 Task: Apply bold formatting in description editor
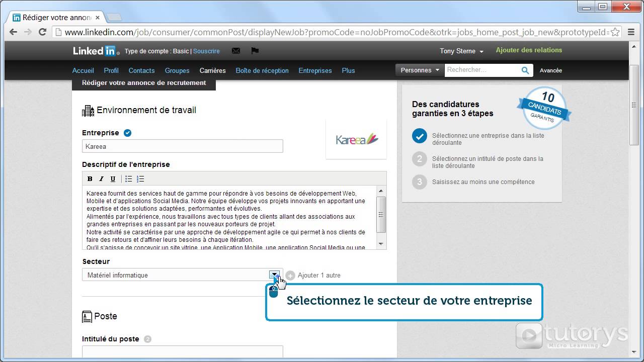[x=90, y=179]
